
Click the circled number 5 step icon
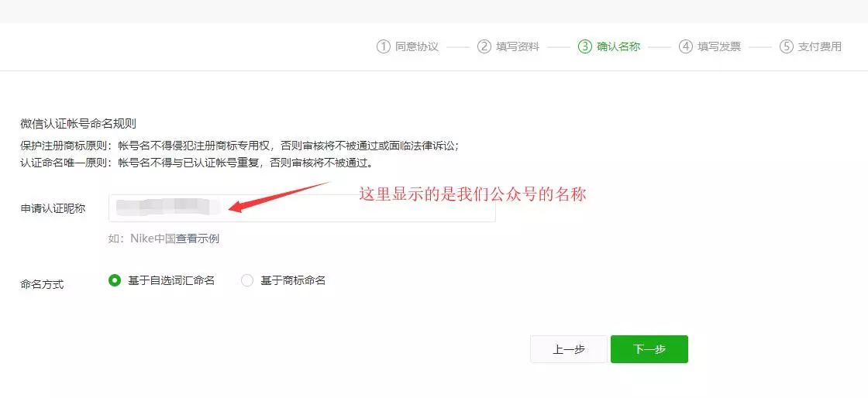786,47
